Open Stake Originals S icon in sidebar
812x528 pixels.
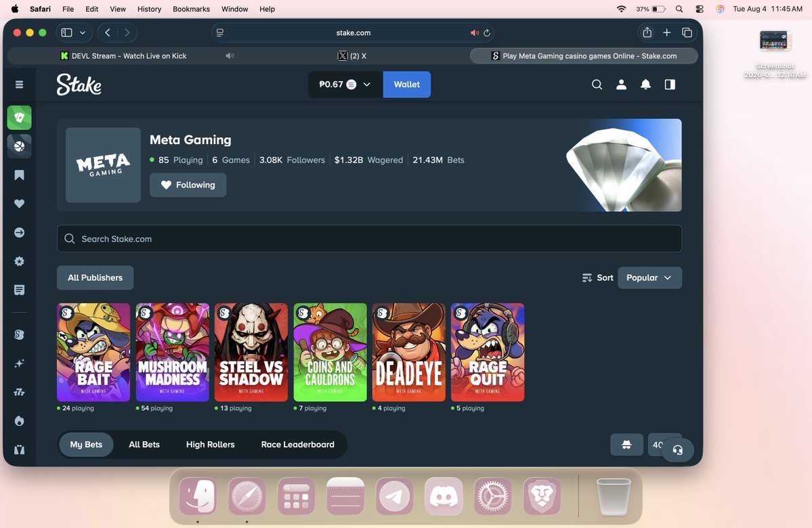[19, 334]
